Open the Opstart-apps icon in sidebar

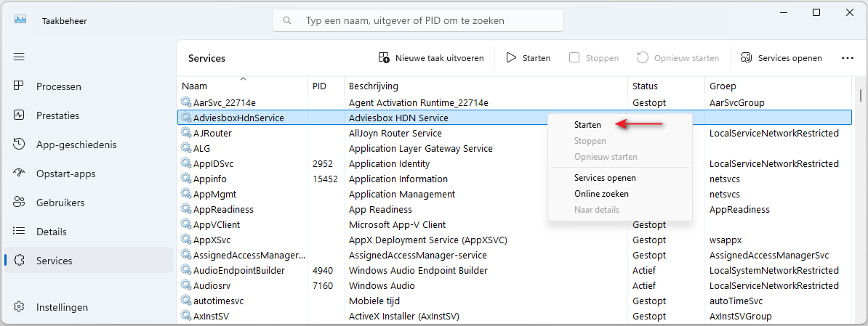pyautogui.click(x=20, y=174)
